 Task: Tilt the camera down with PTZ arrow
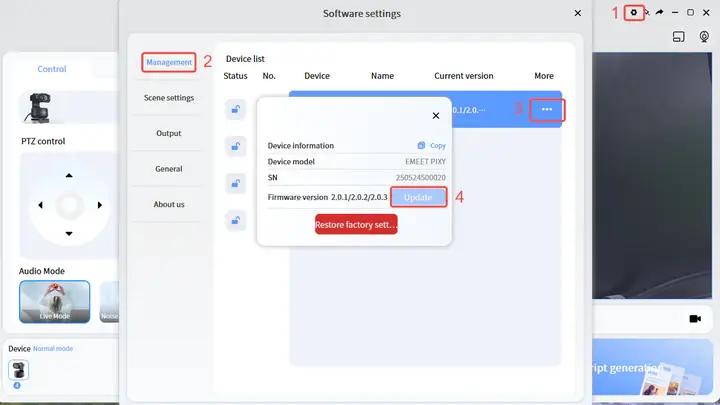69,234
